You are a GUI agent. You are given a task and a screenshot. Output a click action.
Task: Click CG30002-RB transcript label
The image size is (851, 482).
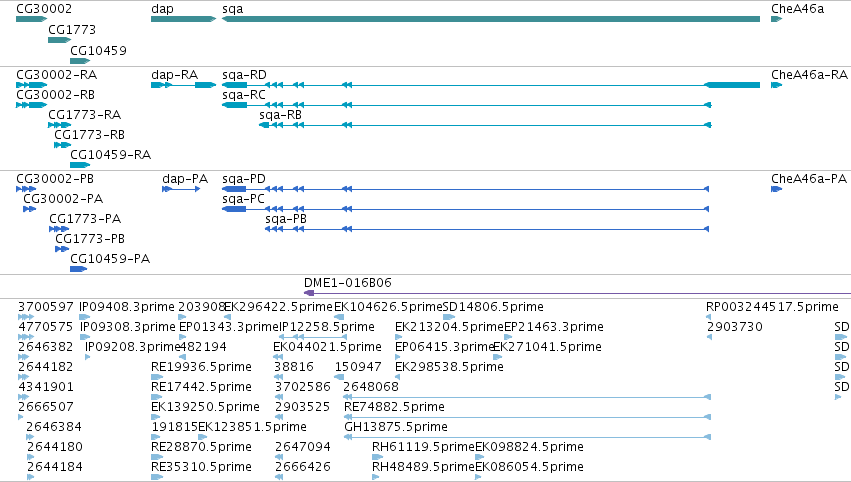pos(55,95)
